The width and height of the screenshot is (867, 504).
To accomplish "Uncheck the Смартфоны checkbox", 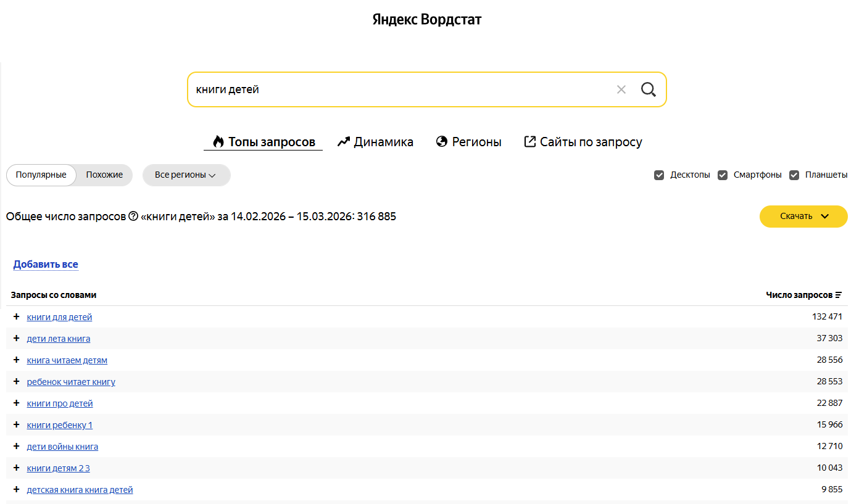I will (x=723, y=175).
